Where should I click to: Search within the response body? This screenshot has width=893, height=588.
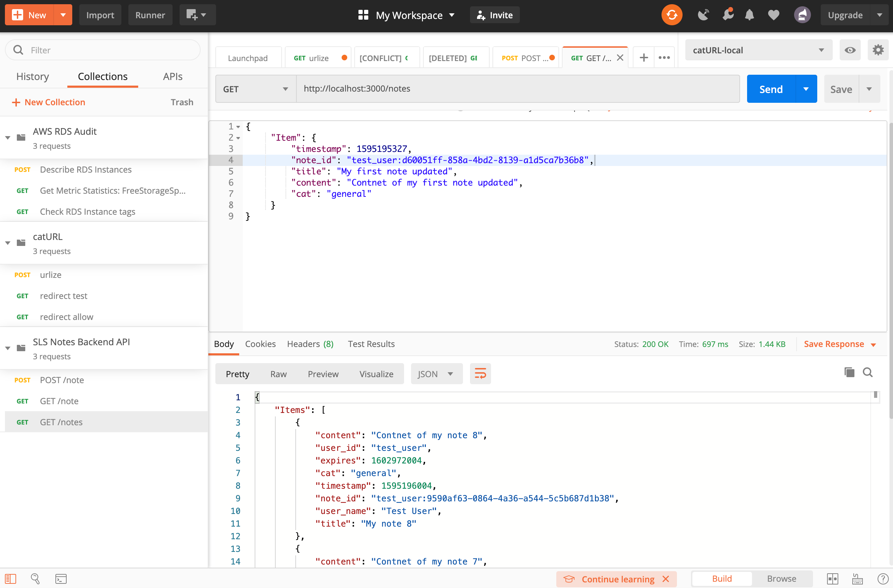[867, 372]
